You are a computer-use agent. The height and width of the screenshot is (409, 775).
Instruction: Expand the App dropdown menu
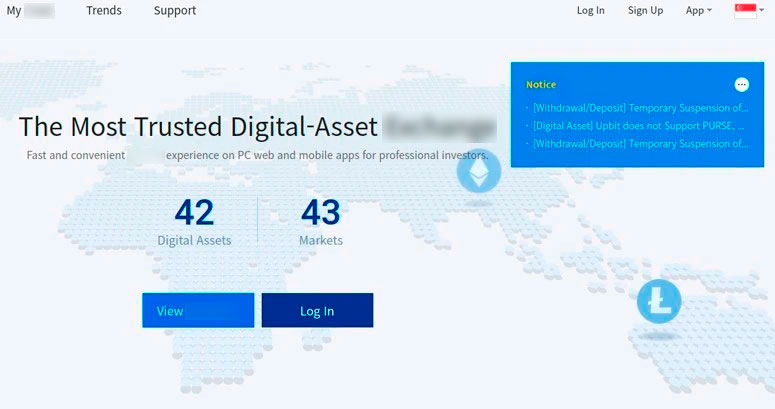698,11
